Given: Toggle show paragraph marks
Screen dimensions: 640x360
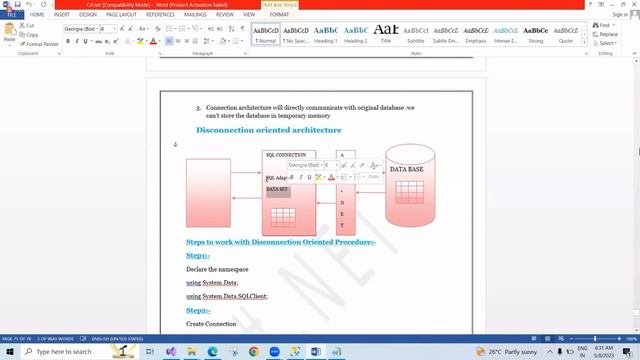Looking at the screenshot, I should 242,29.
